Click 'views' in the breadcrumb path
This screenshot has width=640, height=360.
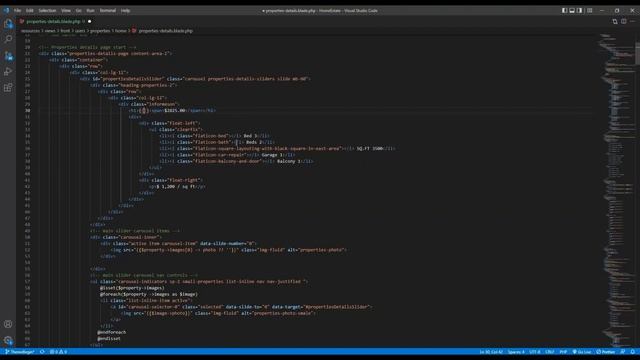click(50, 31)
